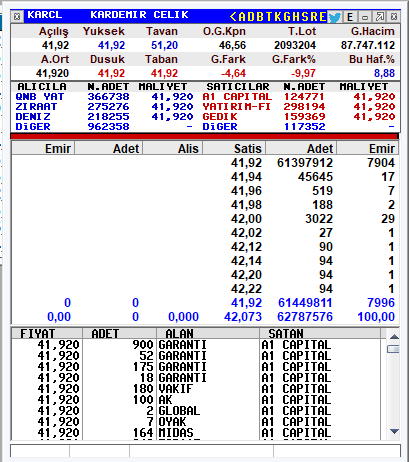Click the scrollbar thumb in trades list
409x462 pixels.
coord(394,349)
